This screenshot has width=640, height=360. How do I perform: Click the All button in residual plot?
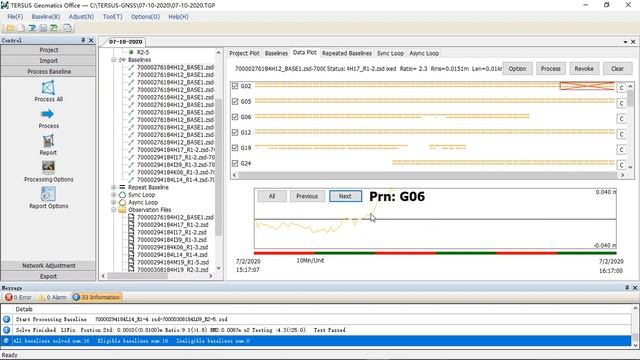(x=272, y=196)
